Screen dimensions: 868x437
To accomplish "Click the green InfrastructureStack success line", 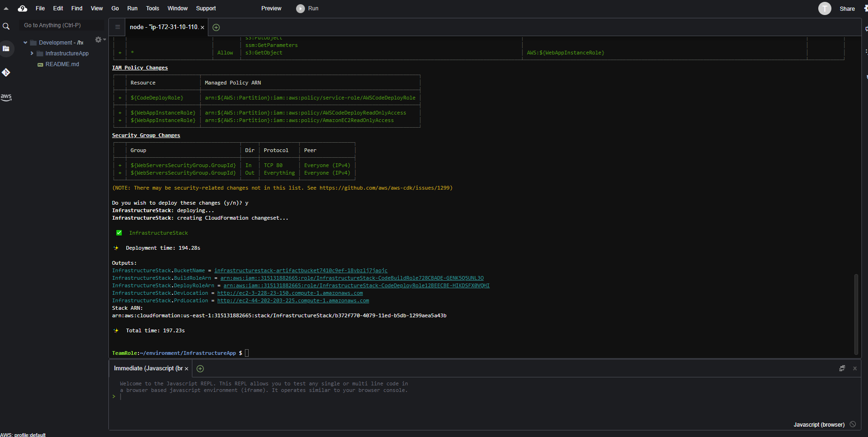I will coord(159,233).
